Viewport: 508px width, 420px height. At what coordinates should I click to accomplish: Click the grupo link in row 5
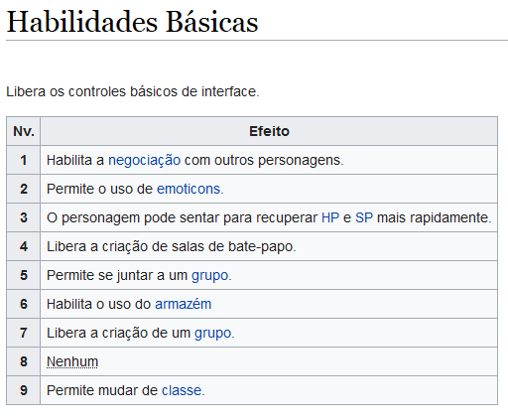click(x=210, y=276)
